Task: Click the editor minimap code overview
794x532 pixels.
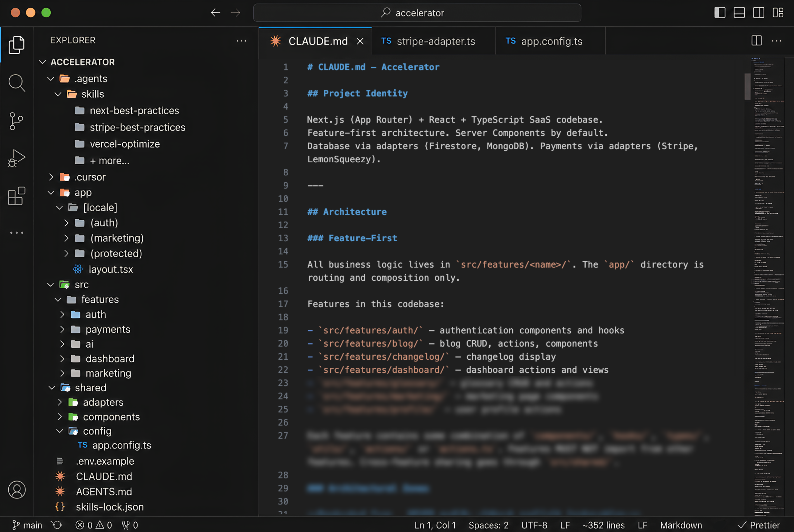Action: [768, 286]
